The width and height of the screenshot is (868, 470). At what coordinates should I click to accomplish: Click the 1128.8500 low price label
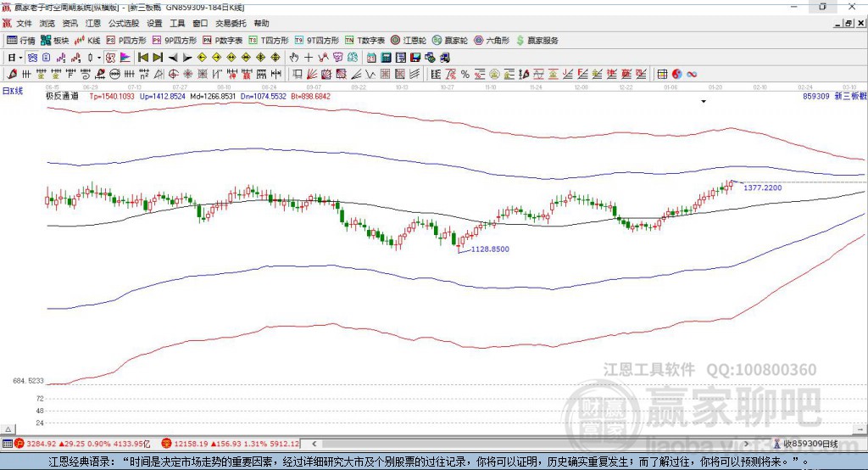click(490, 249)
